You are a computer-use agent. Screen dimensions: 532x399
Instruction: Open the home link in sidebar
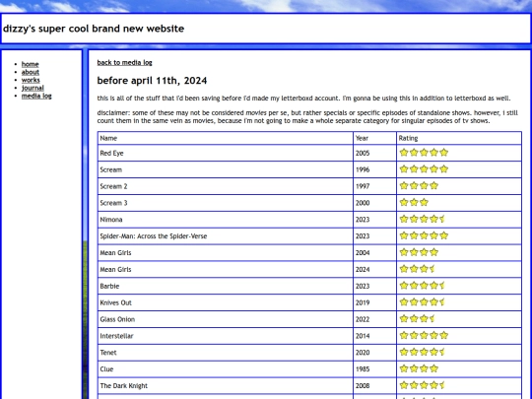[30, 64]
